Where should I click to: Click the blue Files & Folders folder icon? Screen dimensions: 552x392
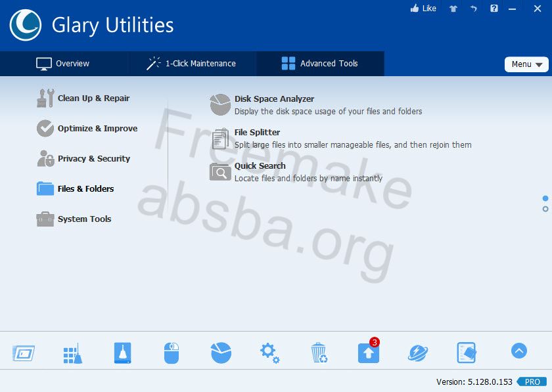click(x=45, y=188)
